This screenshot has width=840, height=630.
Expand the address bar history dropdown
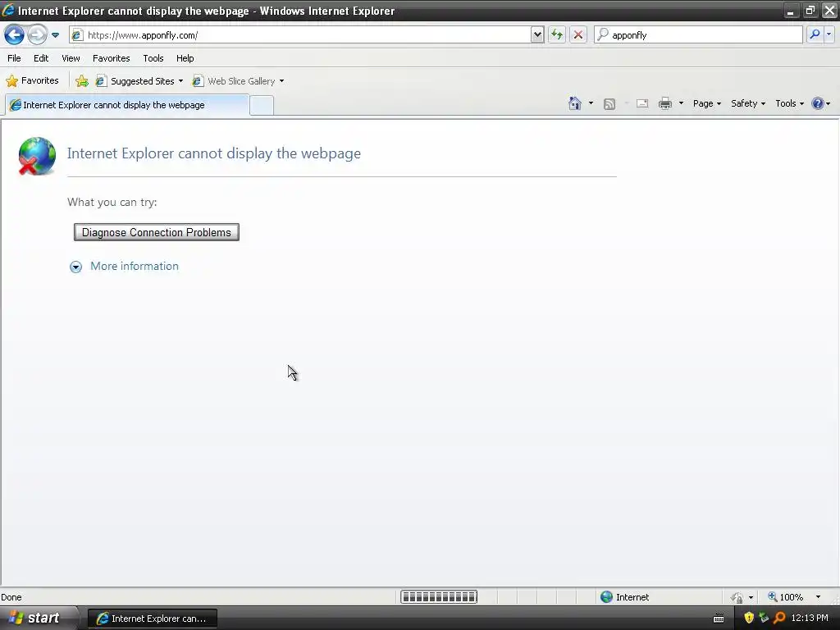point(537,35)
